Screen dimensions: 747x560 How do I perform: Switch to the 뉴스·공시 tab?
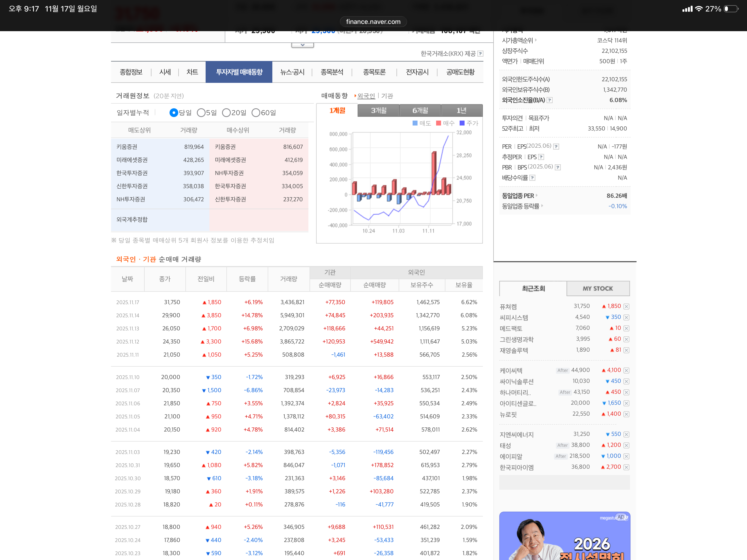292,72
